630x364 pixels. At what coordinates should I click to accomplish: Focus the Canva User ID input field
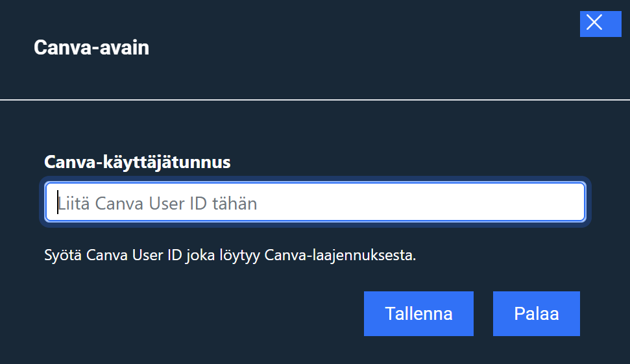315,202
